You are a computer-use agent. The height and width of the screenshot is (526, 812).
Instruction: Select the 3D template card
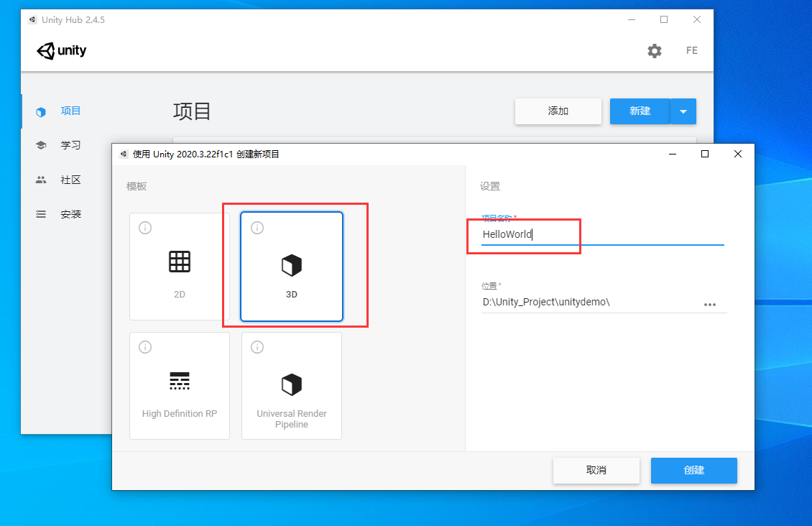click(292, 267)
